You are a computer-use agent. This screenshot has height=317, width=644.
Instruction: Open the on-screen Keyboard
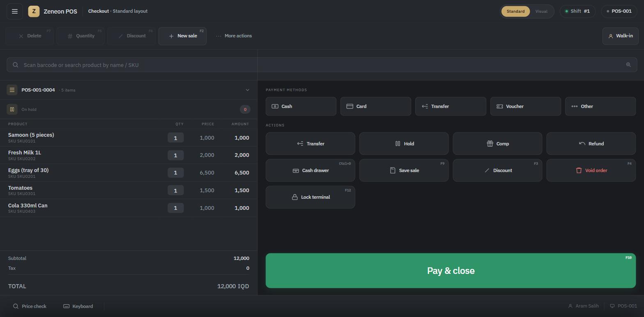click(78, 306)
